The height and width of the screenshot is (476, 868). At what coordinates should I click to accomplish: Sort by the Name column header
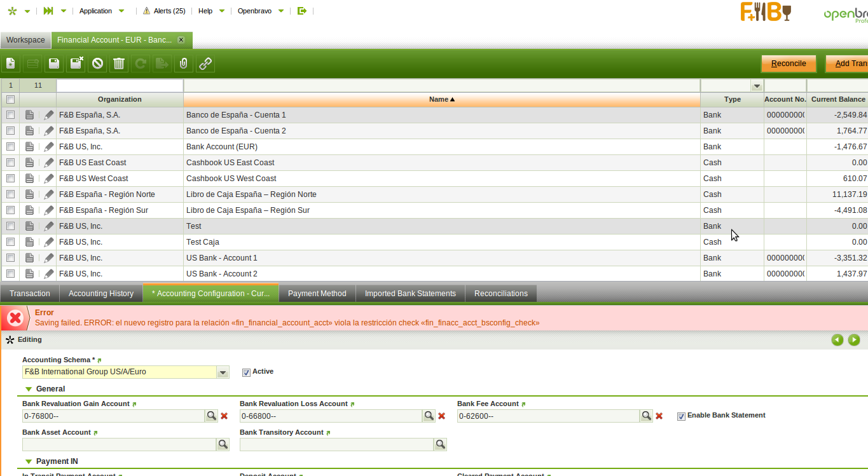(442, 99)
